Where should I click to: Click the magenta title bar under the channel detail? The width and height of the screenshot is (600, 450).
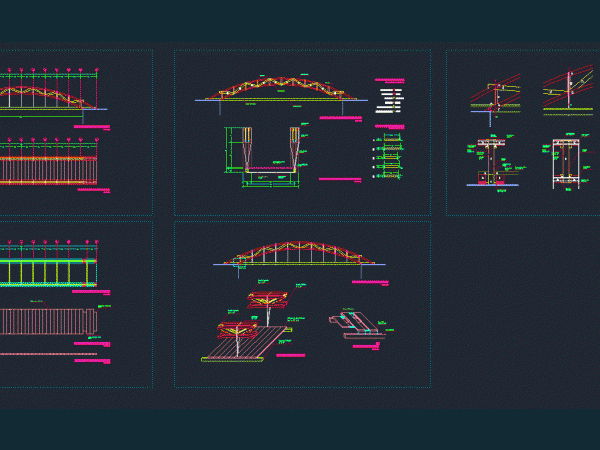[x=366, y=347]
